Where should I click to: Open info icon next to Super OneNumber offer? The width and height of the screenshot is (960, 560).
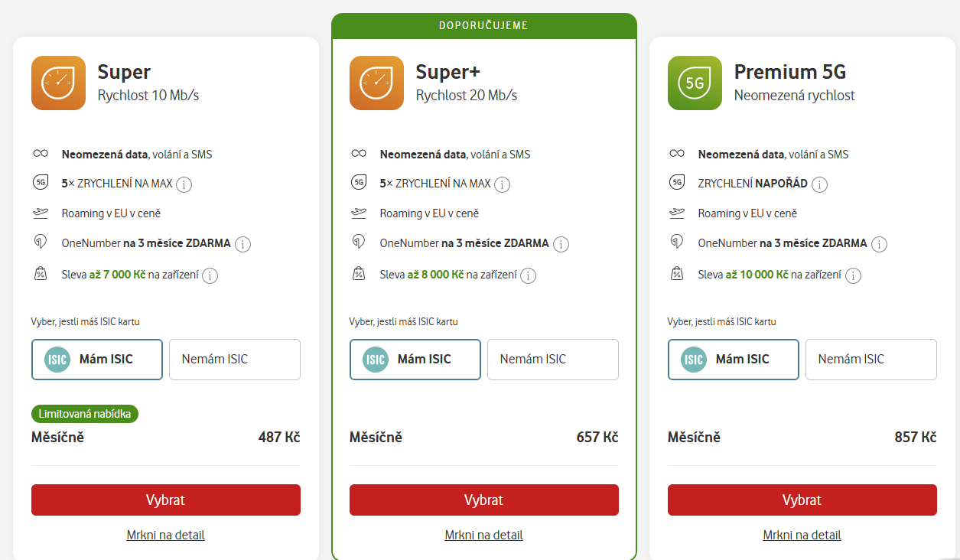(x=243, y=245)
